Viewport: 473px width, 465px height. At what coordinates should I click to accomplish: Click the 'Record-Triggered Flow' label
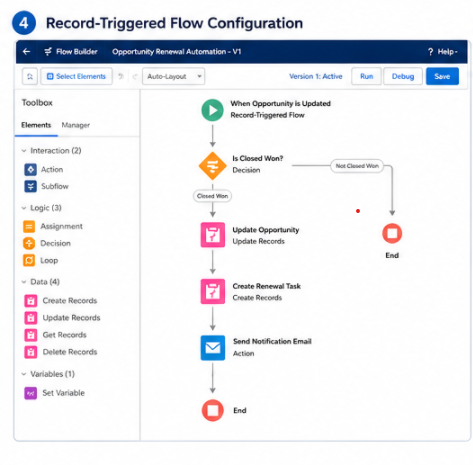point(267,115)
